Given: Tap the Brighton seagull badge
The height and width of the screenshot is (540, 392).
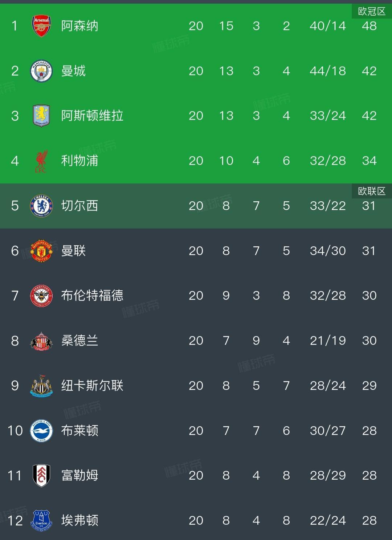Looking at the screenshot, I should pyautogui.click(x=41, y=431).
